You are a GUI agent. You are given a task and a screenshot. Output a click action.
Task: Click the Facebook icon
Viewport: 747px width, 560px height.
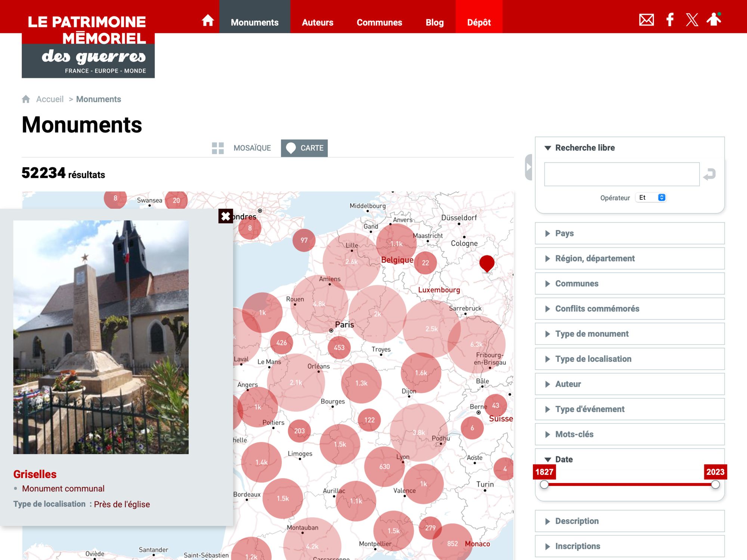(670, 20)
